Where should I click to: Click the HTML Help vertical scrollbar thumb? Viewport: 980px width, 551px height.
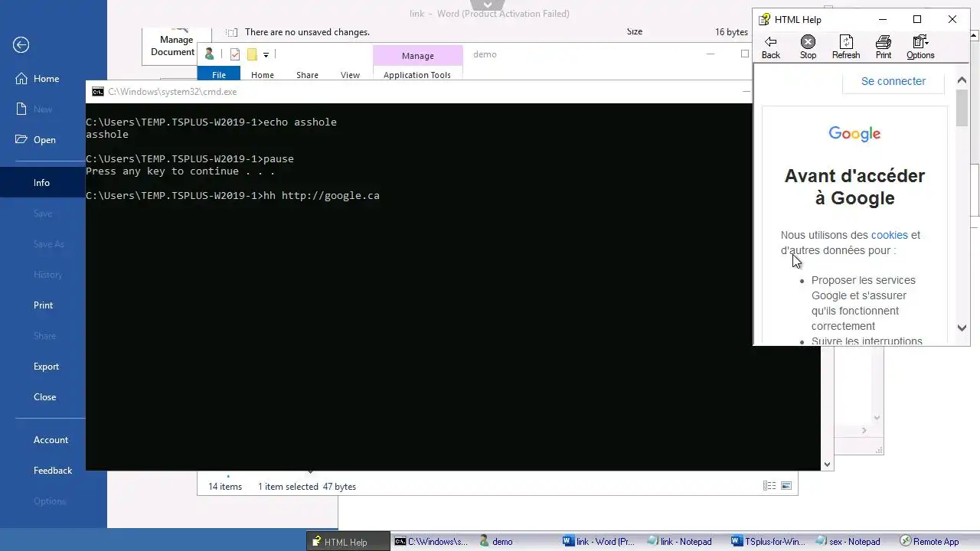[x=962, y=108]
